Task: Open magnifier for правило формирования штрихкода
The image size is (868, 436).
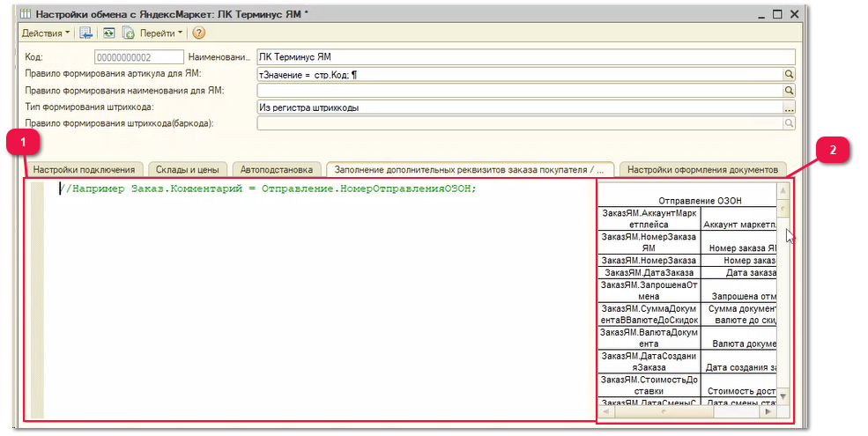Action: click(x=790, y=123)
